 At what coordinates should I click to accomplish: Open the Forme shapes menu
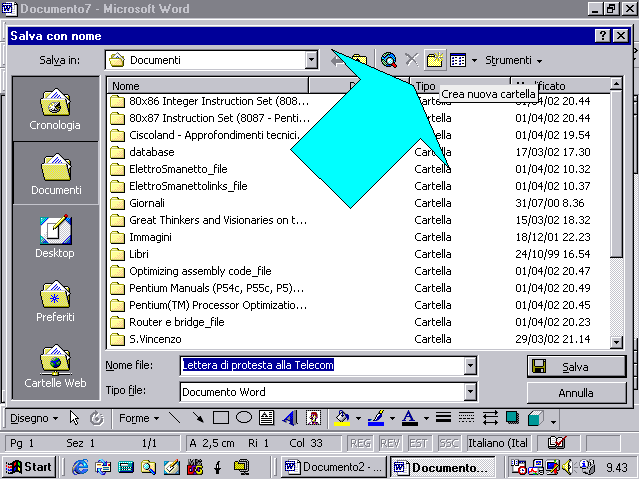139,418
